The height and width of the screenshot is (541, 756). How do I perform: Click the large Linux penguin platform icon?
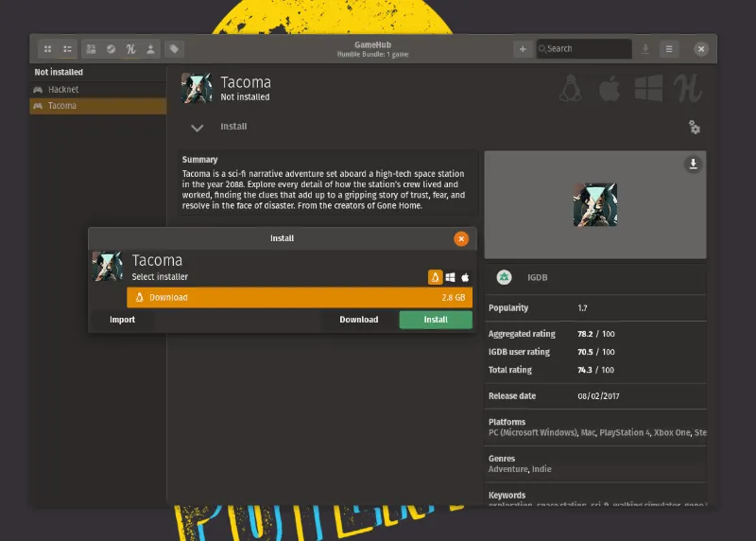pos(571,88)
